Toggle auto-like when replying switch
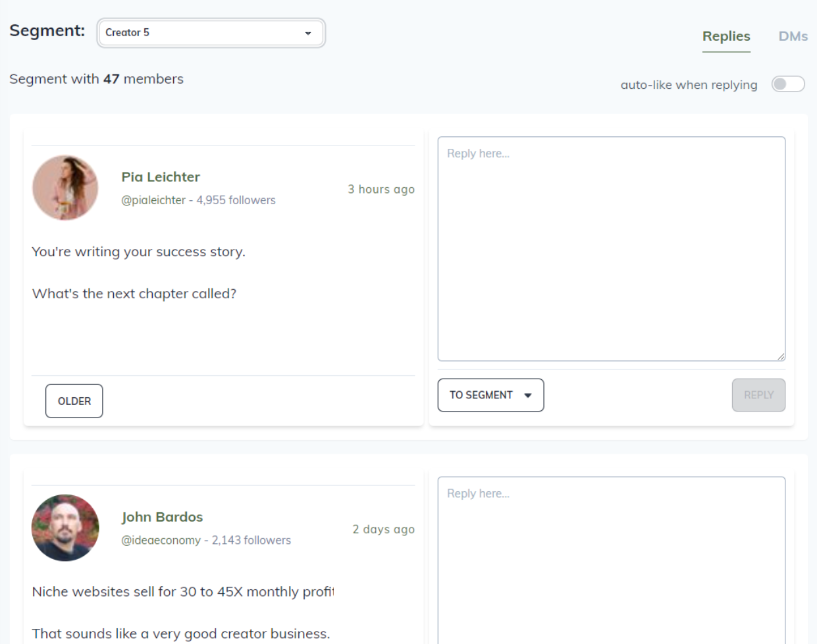Image resolution: width=817 pixels, height=644 pixels. coord(788,84)
